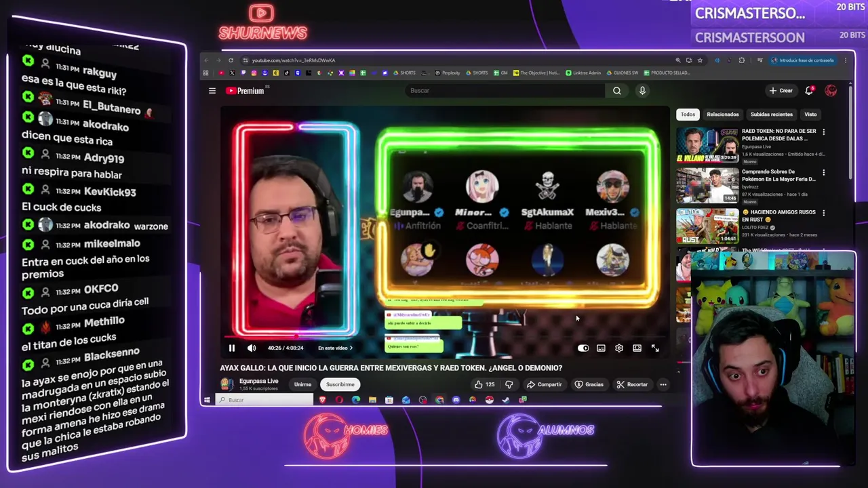Enter fullscreen in the video player

point(655,348)
